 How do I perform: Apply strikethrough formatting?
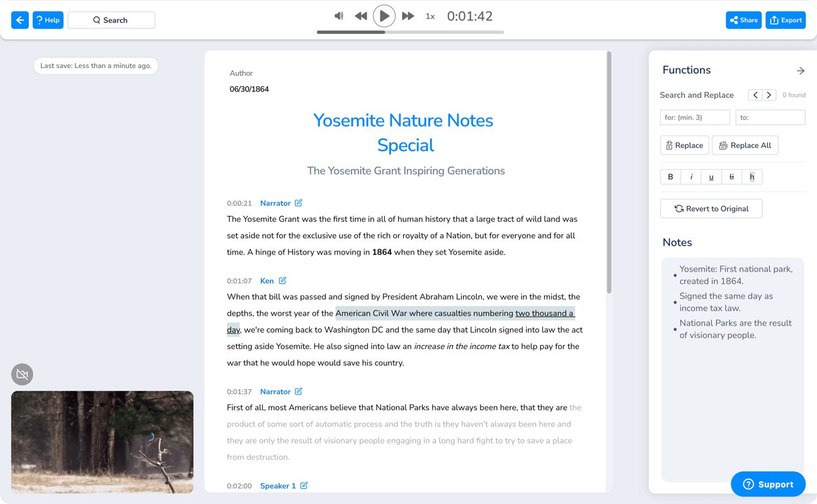click(x=731, y=176)
